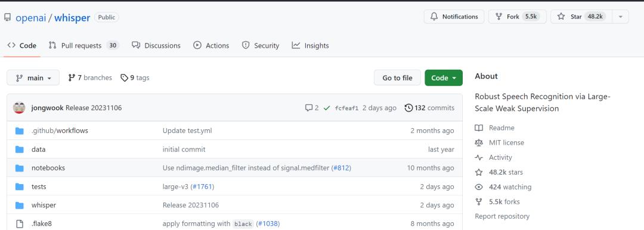This screenshot has height=230, width=644.
Task: Click the Notifications bell button
Action: (454, 17)
